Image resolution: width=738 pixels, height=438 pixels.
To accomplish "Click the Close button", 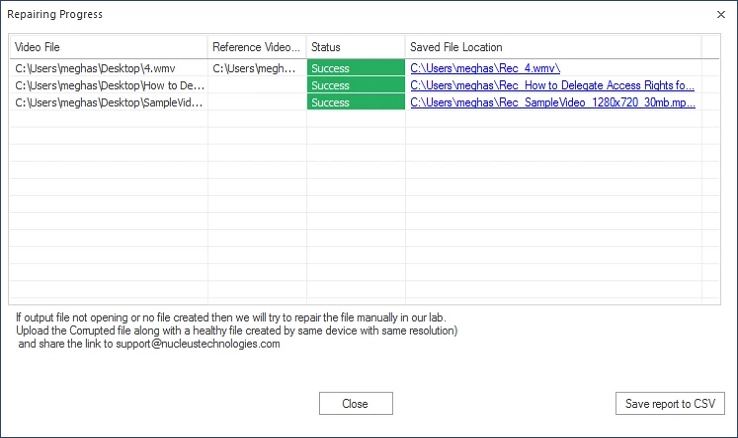I will point(355,404).
